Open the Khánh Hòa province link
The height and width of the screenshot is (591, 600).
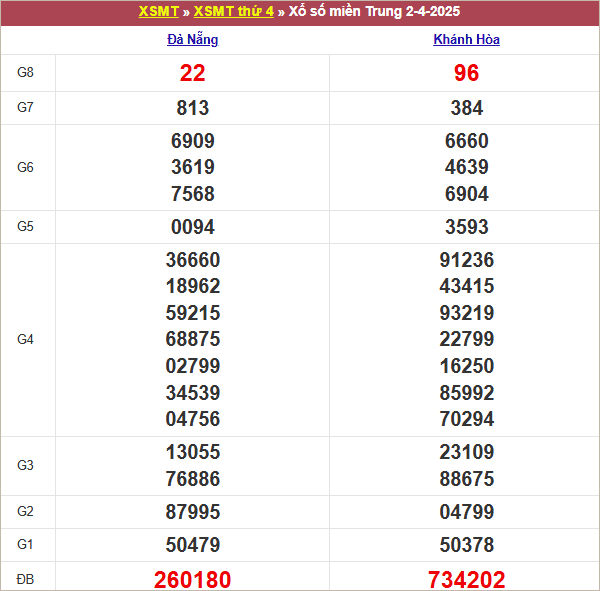click(466, 39)
